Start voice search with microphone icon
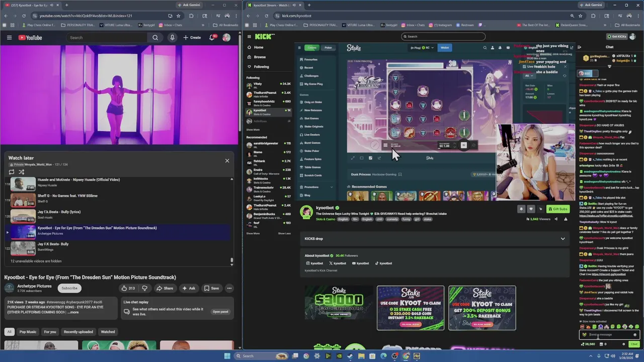The height and width of the screenshot is (362, 644). click(172, 38)
